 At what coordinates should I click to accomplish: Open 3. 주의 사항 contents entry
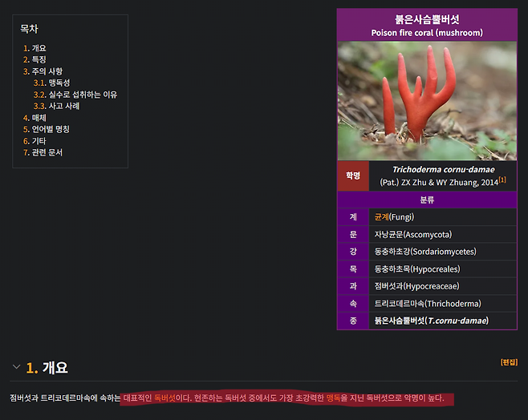(43, 71)
